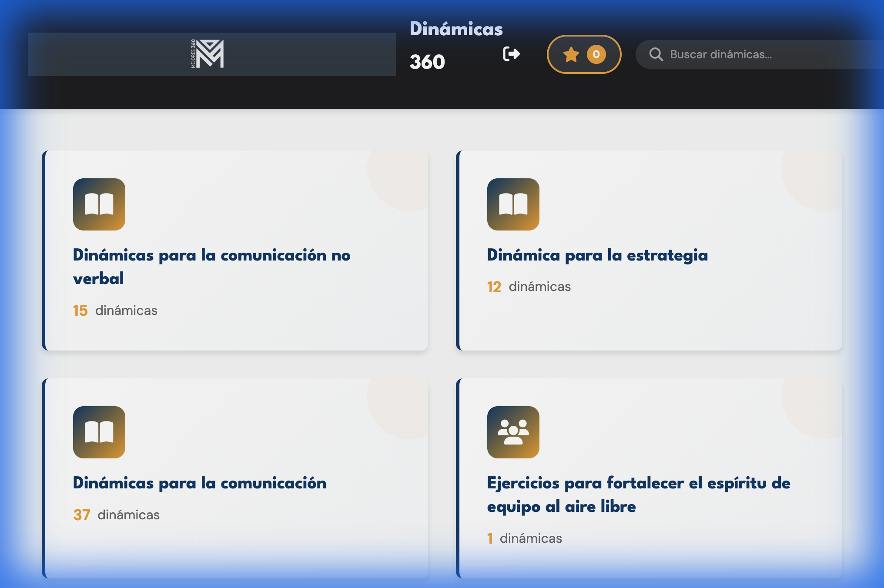Click the '12 dinámicas' count label
This screenshot has width=884, height=588.
529,287
